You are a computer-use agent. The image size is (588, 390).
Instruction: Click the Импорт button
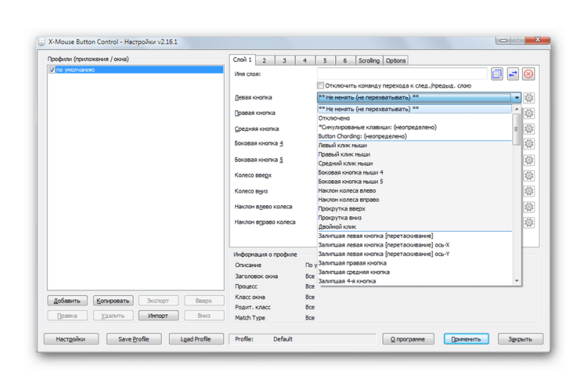(x=158, y=316)
